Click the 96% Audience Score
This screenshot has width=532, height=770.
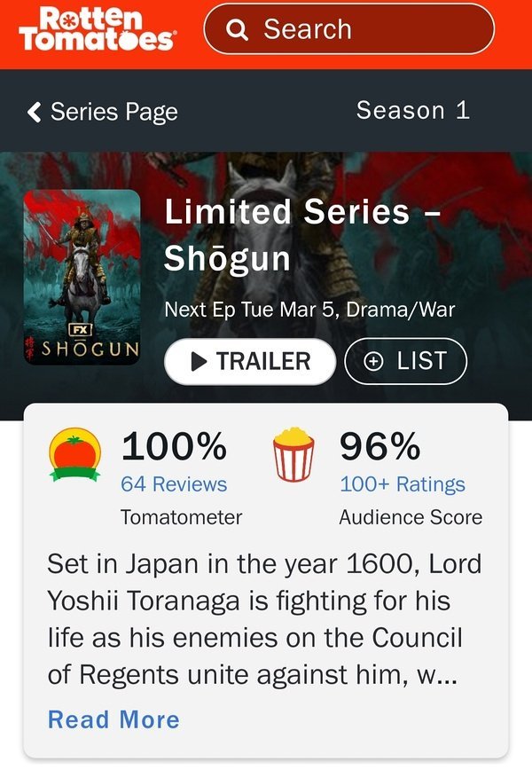pyautogui.click(x=379, y=447)
